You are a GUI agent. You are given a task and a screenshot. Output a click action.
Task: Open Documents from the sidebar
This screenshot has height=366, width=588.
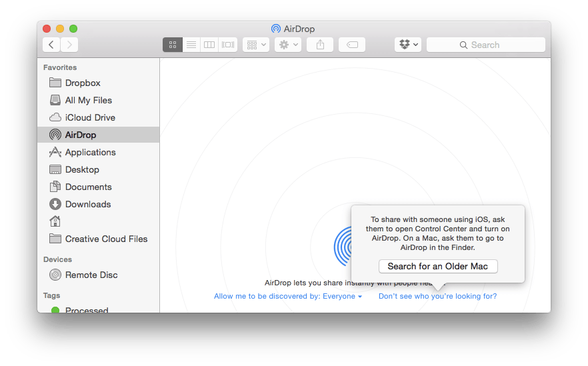click(x=98, y=187)
